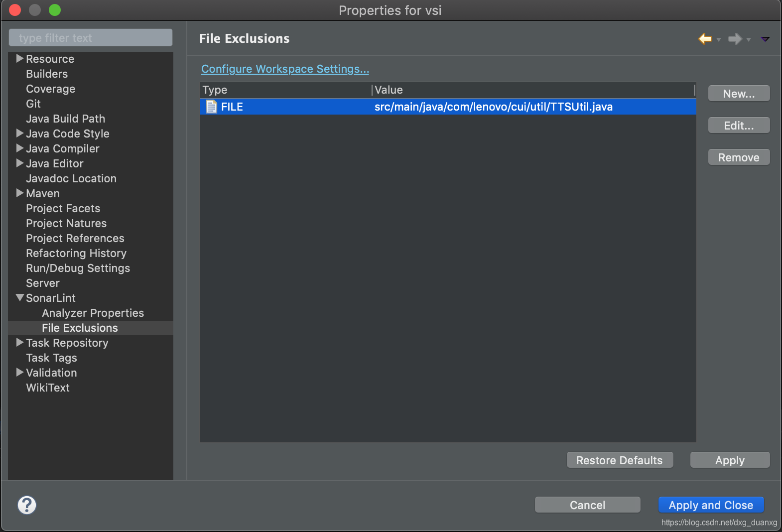The width and height of the screenshot is (782, 532).
Task: Select Coverage in the properties tree
Action: (x=51, y=89)
